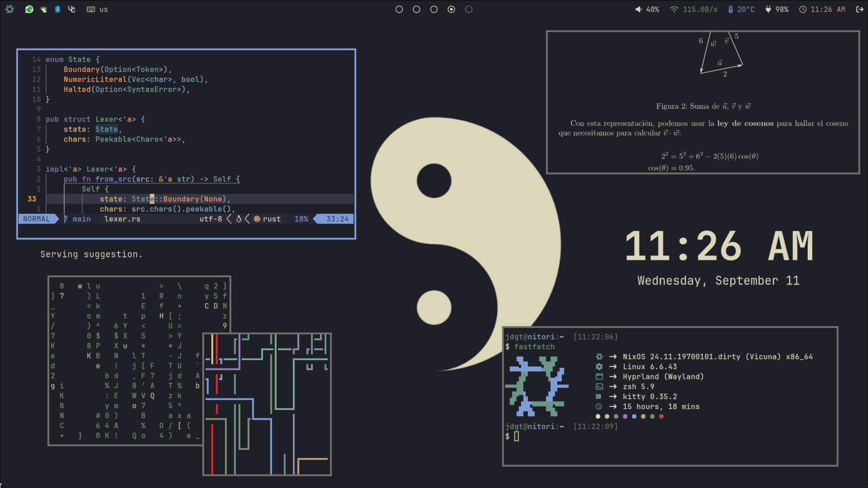Click the 'NumericLiteral(Vec<char>, bool),' line

[x=136, y=79]
